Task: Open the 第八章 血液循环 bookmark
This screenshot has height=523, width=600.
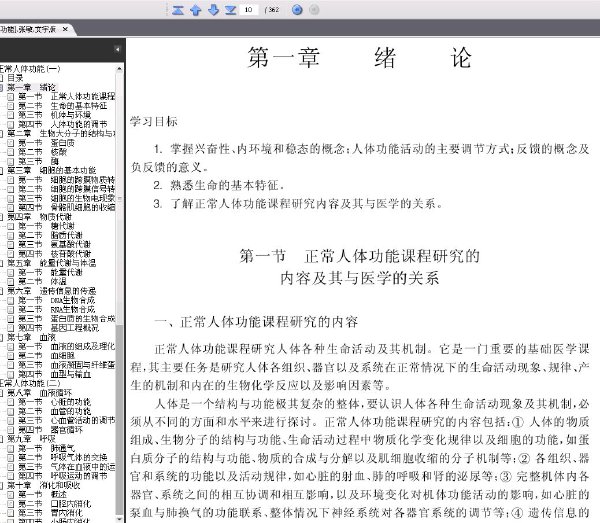Action: click(39, 393)
